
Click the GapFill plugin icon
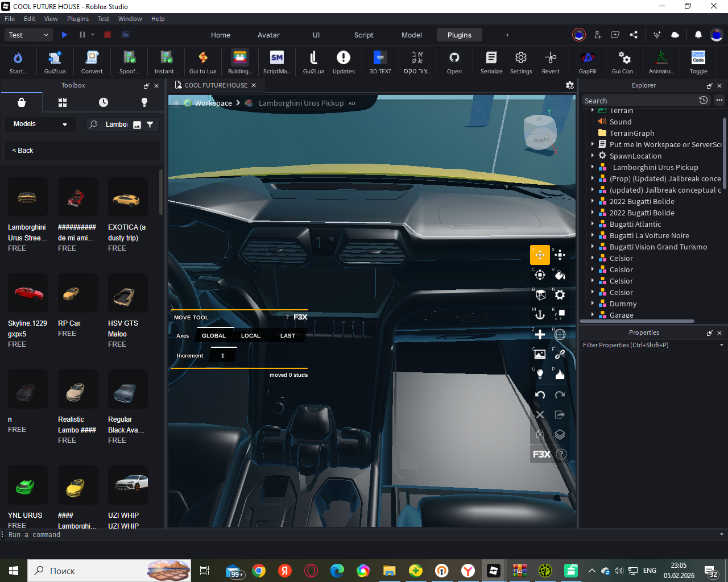tap(587, 61)
